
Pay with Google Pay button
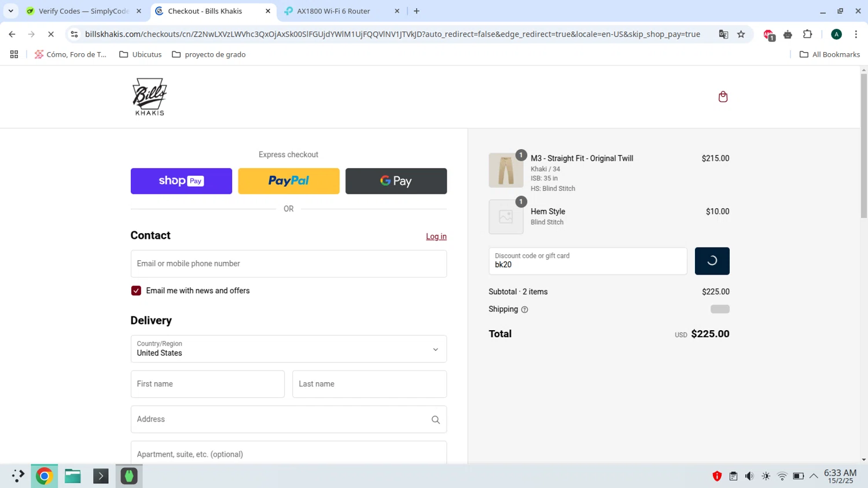tap(396, 181)
